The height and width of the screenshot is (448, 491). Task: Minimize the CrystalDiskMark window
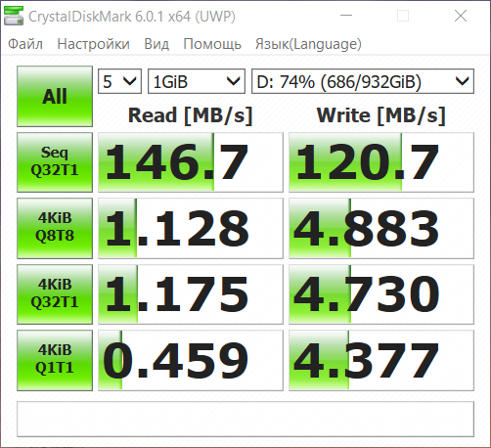346,16
